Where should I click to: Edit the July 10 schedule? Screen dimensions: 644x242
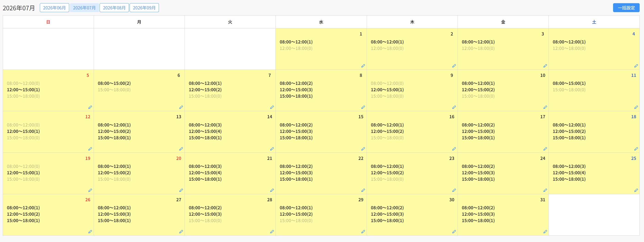pyautogui.click(x=545, y=107)
